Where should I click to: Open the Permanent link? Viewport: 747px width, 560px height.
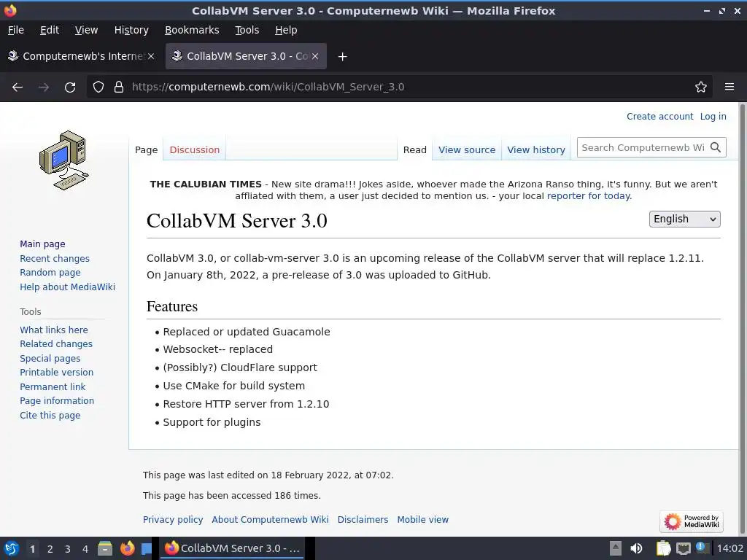coord(53,386)
